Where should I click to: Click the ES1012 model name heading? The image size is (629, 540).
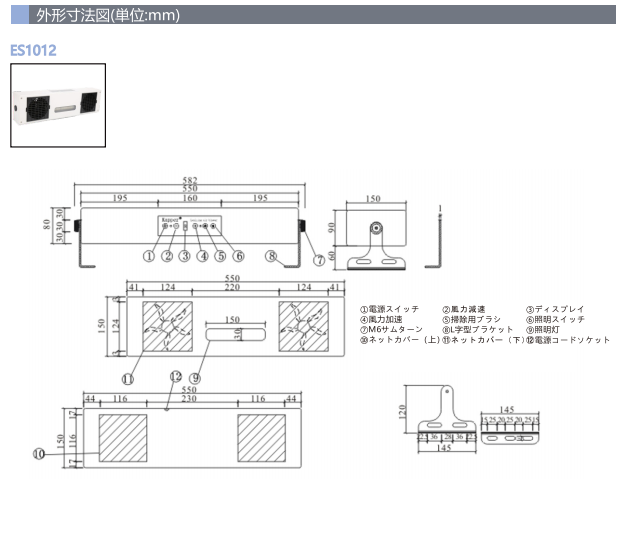click(x=33, y=49)
